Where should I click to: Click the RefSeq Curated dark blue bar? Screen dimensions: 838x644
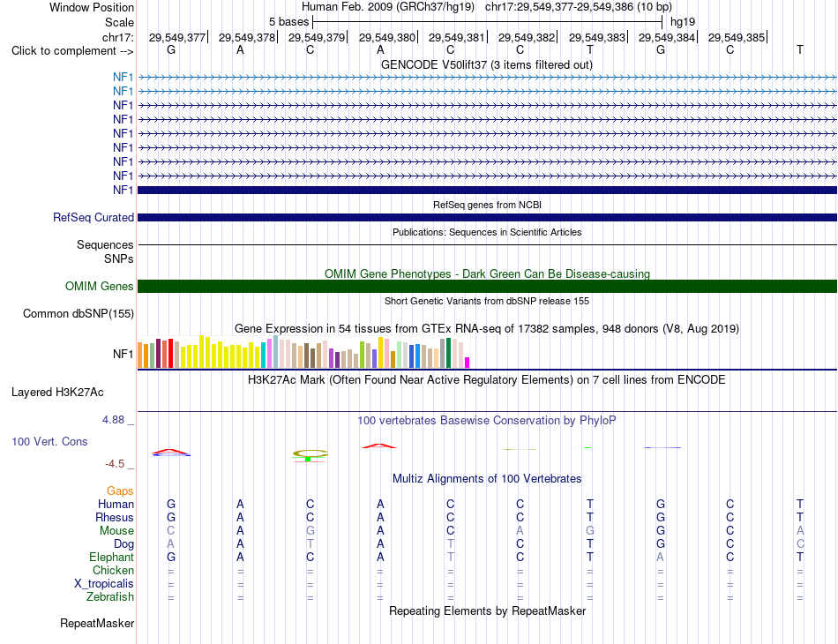(x=487, y=218)
